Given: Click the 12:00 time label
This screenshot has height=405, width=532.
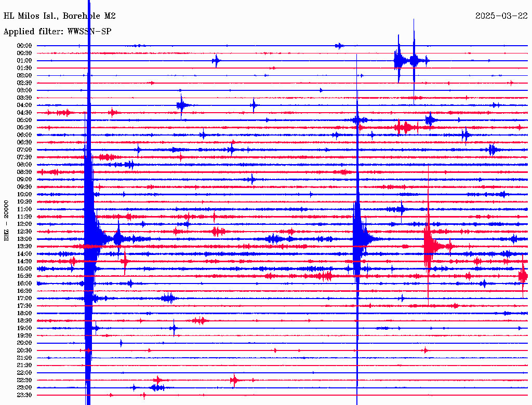Looking at the screenshot, I should 24,224.
